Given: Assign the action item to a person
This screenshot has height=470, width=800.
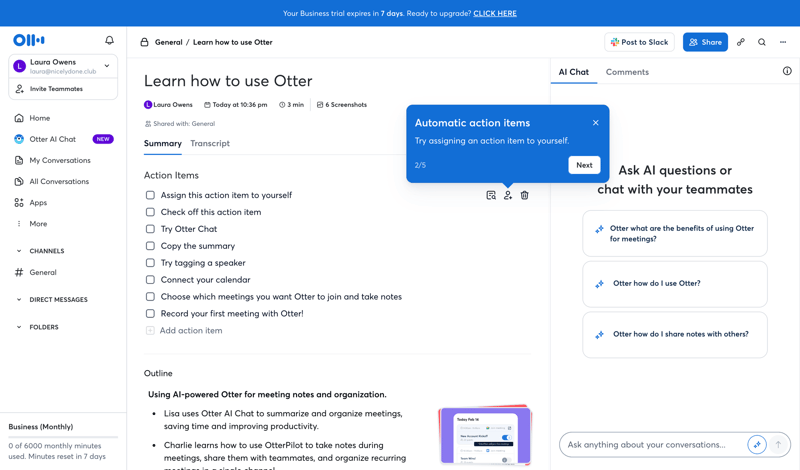Looking at the screenshot, I should (x=508, y=195).
